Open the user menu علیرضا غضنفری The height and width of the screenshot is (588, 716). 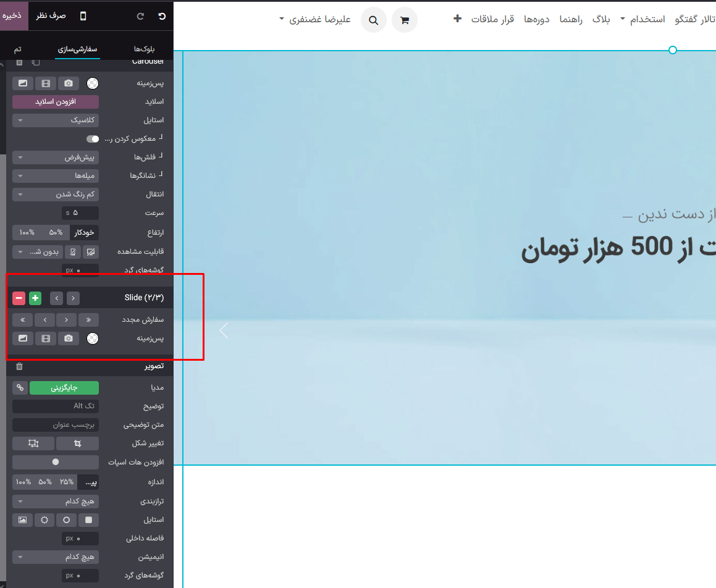pyautogui.click(x=315, y=19)
